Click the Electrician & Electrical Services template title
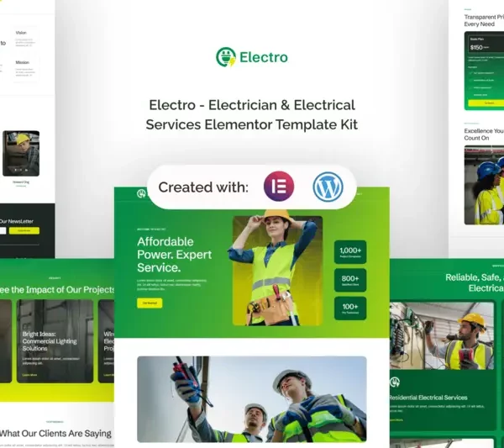The width and height of the screenshot is (504, 448). (252, 114)
